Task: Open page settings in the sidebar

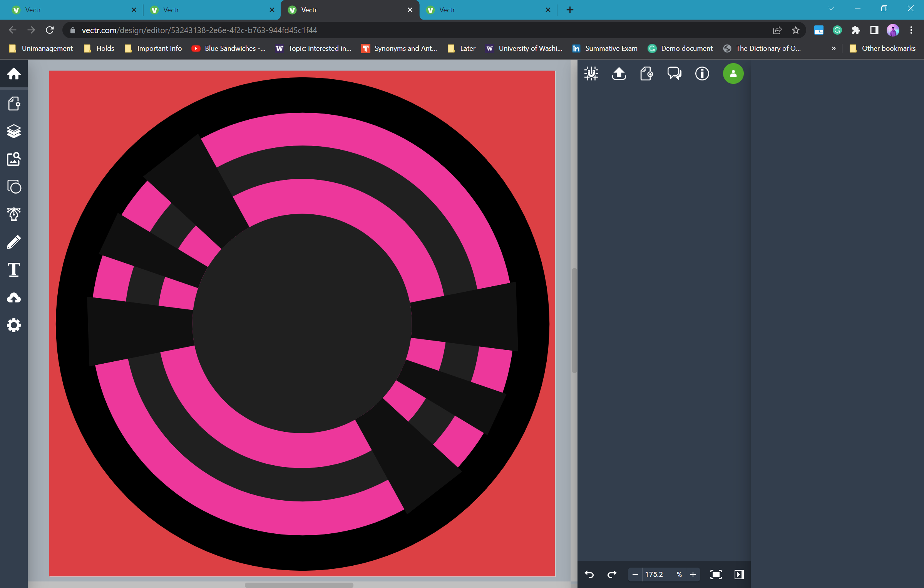Action: [x=14, y=103]
